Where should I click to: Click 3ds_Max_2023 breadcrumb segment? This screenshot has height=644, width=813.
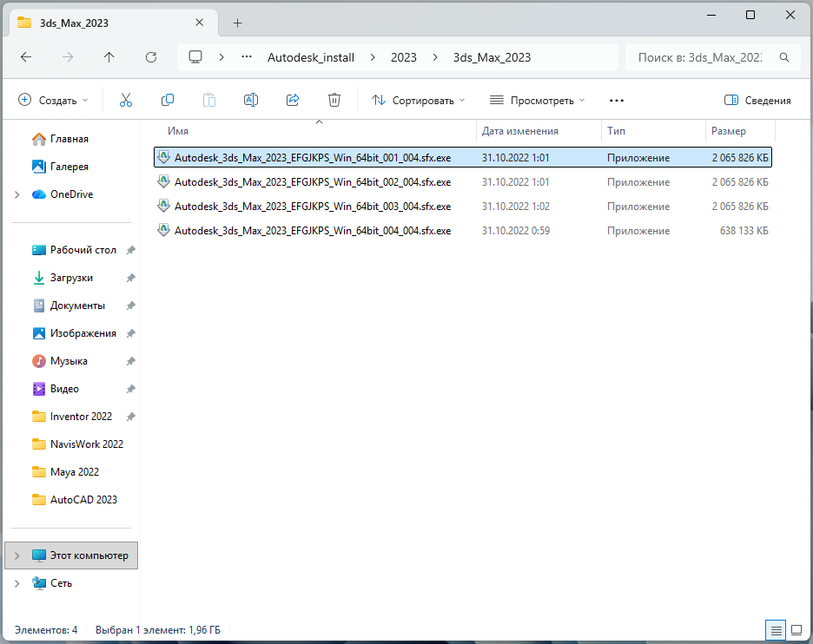pos(492,57)
